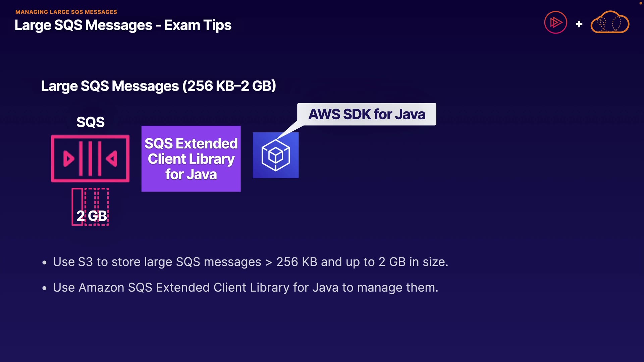Click the slide title "Large SQS Messages - Exam Tips"
Viewport: 644px width, 362px height.
(123, 25)
